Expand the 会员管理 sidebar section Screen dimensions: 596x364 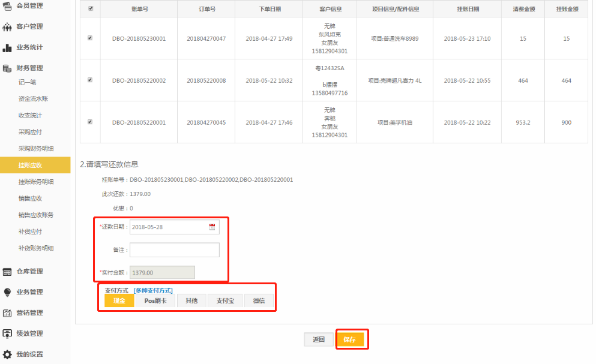pos(29,6)
